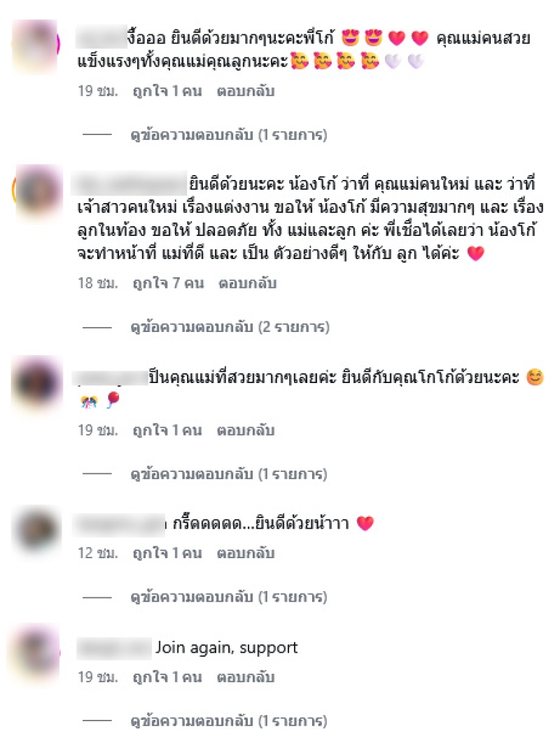Open username of 'Join again, support' commenter

pos(113,648)
